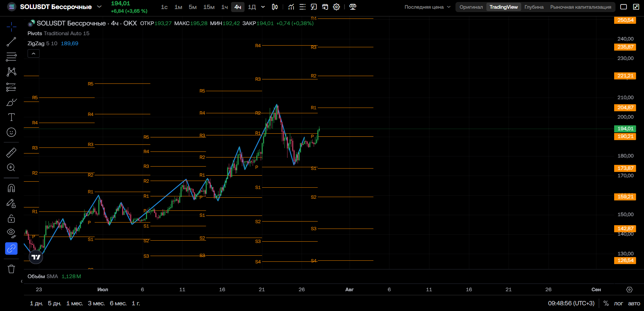Expand the SOLUSDT symbol dropdown
The image size is (644, 311).
(99, 7)
